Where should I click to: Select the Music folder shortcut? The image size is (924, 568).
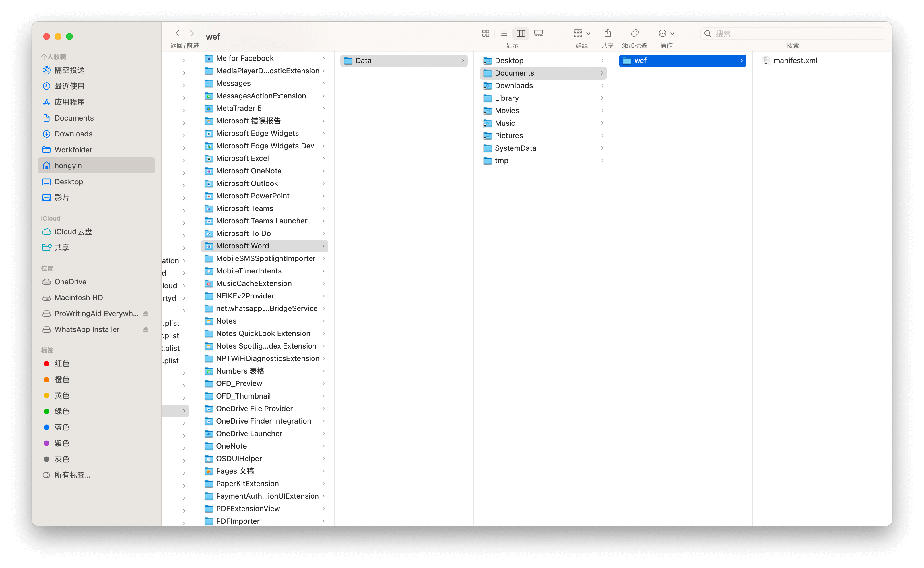coord(543,123)
